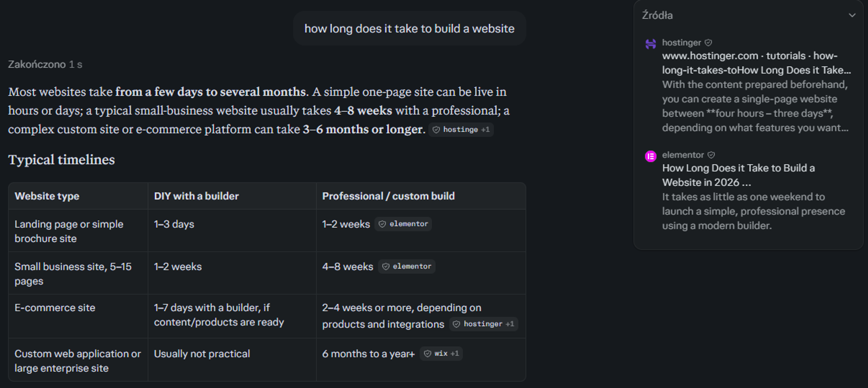Click verified shield icon next to elementor source
This screenshot has height=388, width=868.
pyautogui.click(x=711, y=155)
